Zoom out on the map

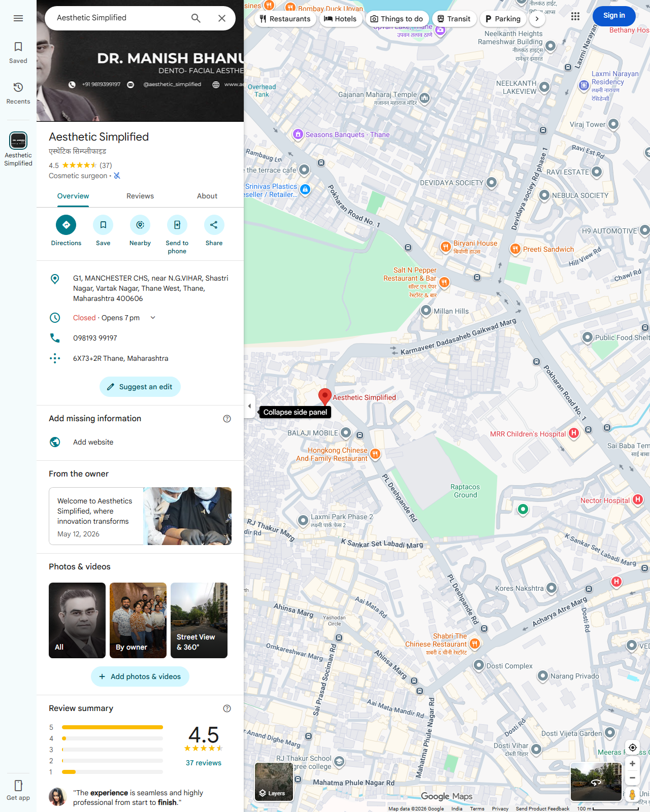click(632, 777)
